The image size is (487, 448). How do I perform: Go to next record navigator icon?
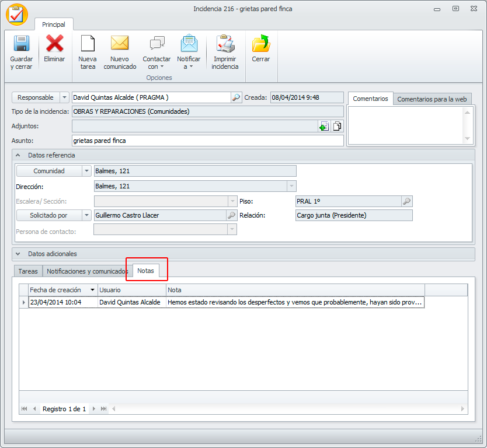pyautogui.click(x=94, y=408)
